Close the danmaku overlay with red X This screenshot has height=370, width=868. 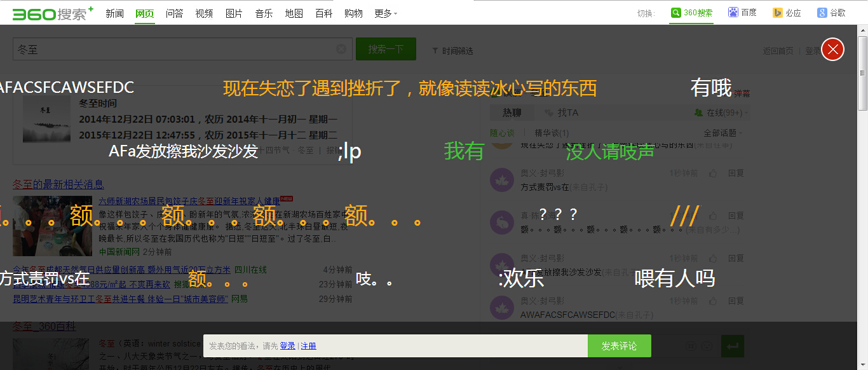[832, 49]
